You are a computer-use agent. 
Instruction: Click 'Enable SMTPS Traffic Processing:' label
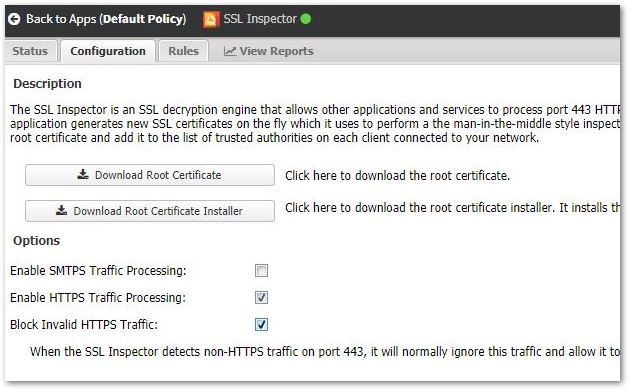[98, 270]
